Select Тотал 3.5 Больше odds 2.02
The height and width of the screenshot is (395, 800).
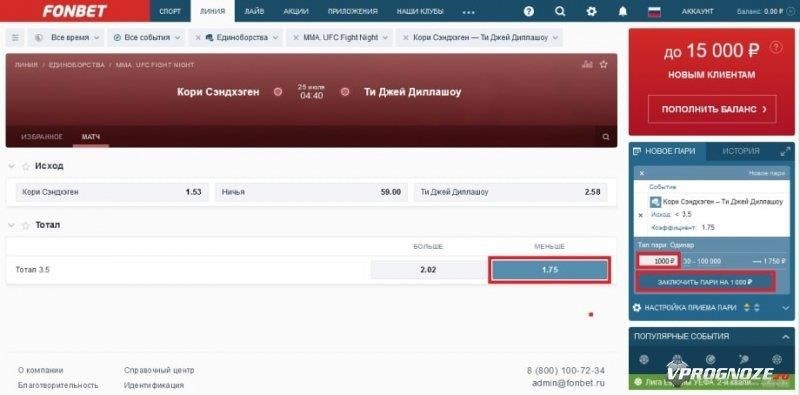click(x=428, y=270)
